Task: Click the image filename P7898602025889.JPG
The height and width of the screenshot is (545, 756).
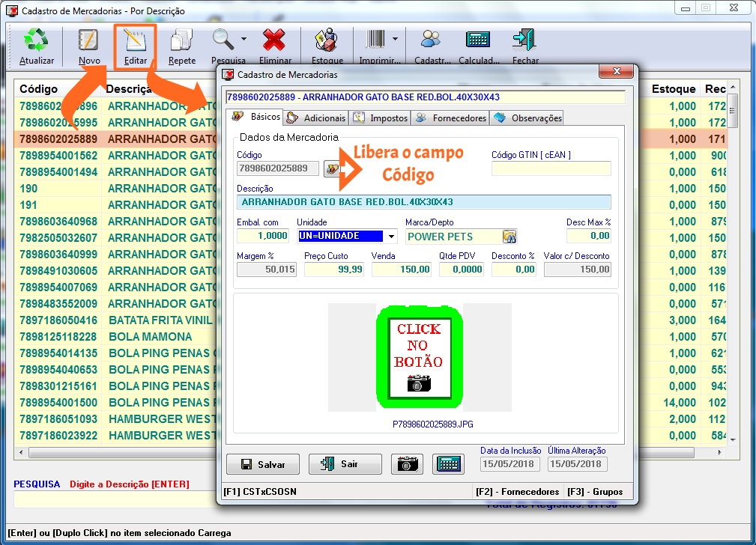Action: pos(432,424)
